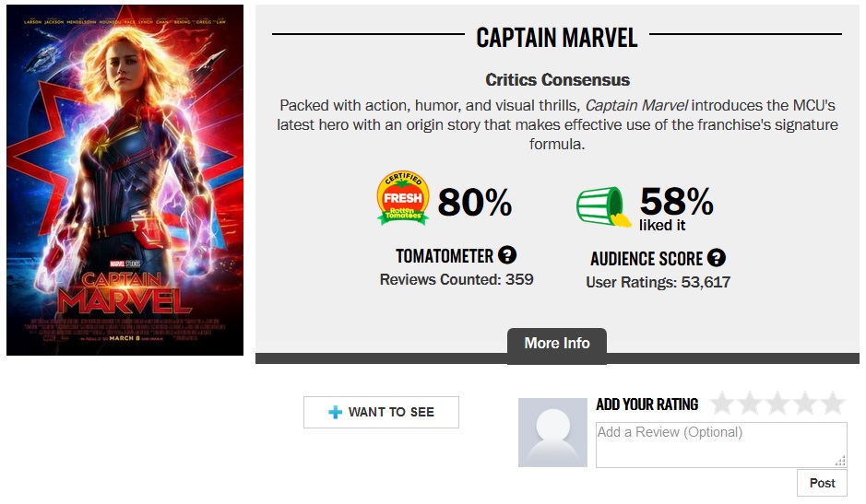Rate the movie two stars

[750, 404]
